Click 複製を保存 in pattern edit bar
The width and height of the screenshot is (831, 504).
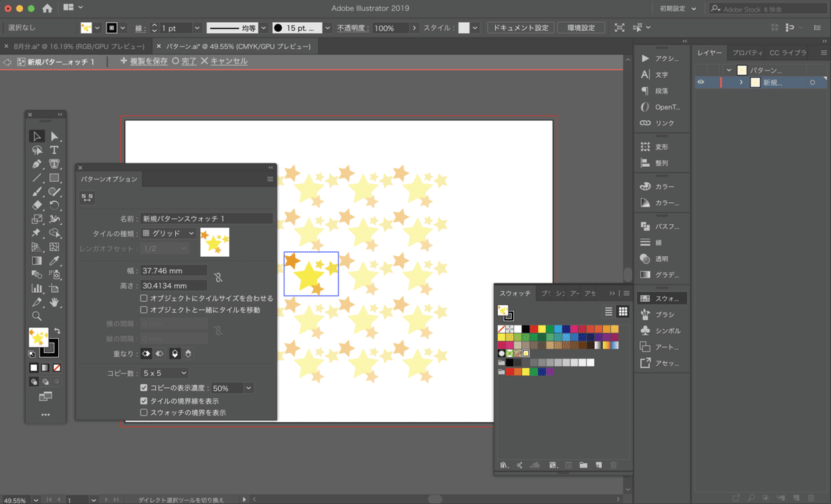click(144, 62)
